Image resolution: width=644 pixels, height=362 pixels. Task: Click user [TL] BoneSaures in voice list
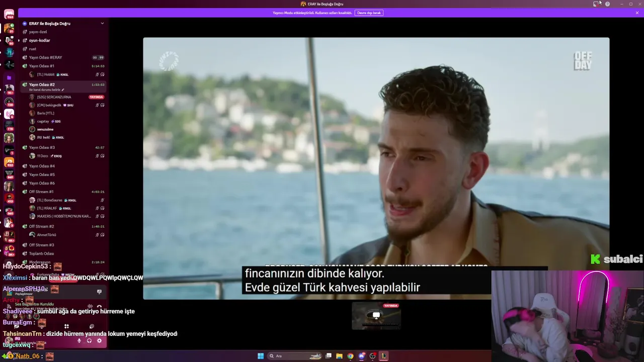pos(67,200)
